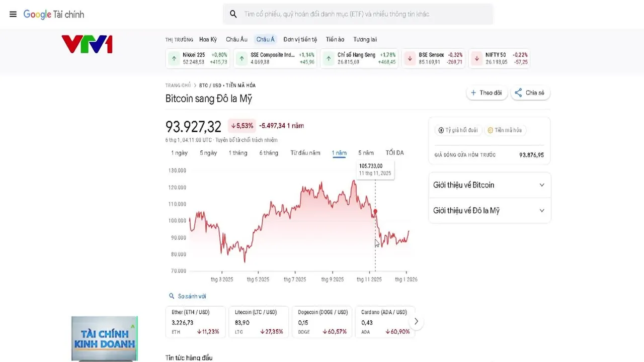Open the Trang chủ breadcrumb link
The width and height of the screenshot is (644, 362).
point(178,85)
